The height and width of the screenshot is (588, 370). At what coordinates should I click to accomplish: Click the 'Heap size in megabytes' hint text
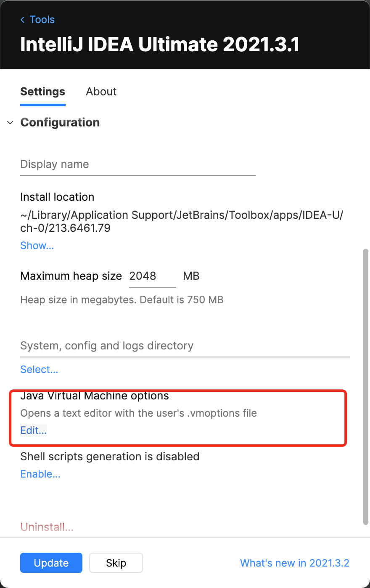point(122,300)
